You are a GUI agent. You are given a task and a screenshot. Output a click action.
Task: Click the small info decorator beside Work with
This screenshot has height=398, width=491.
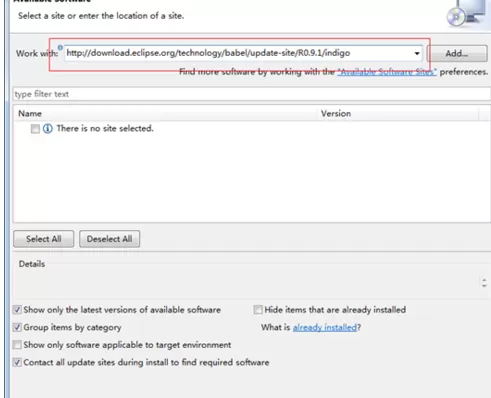click(60, 47)
